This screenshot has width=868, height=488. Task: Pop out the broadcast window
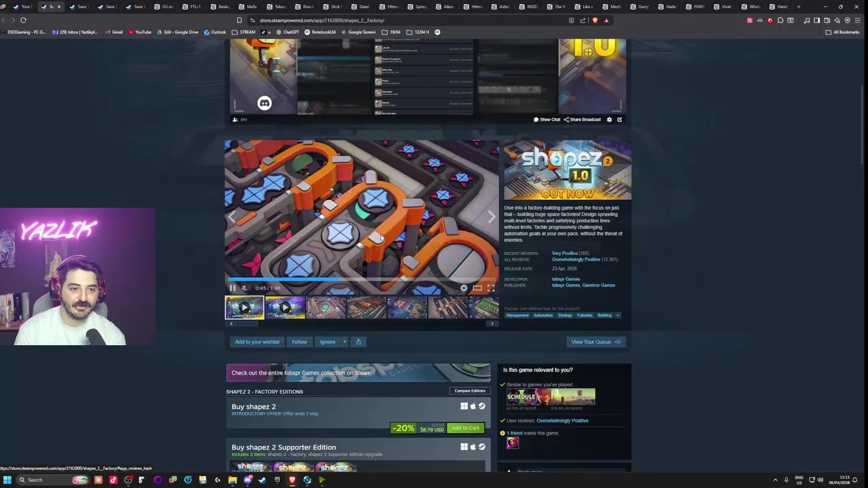619,119
